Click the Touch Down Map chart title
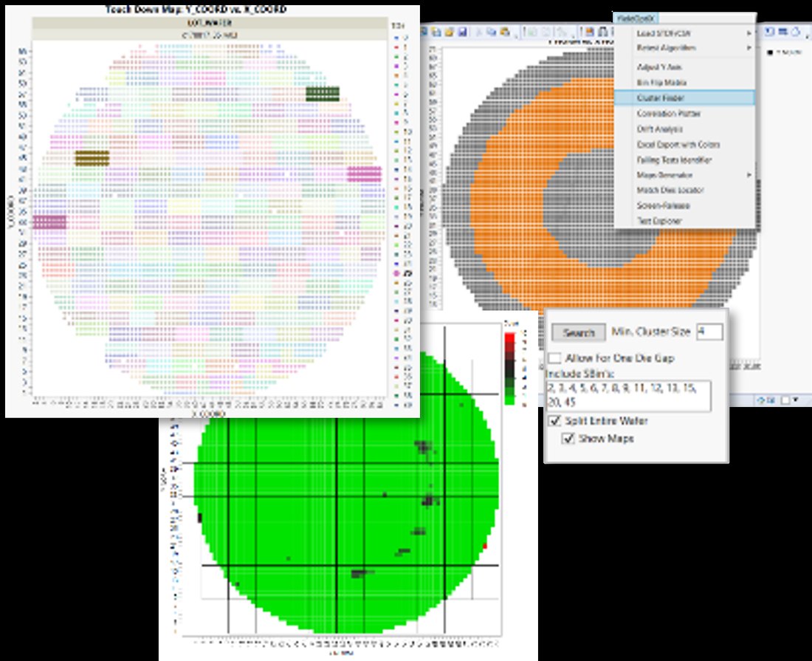This screenshot has height=661, width=812. click(x=195, y=10)
